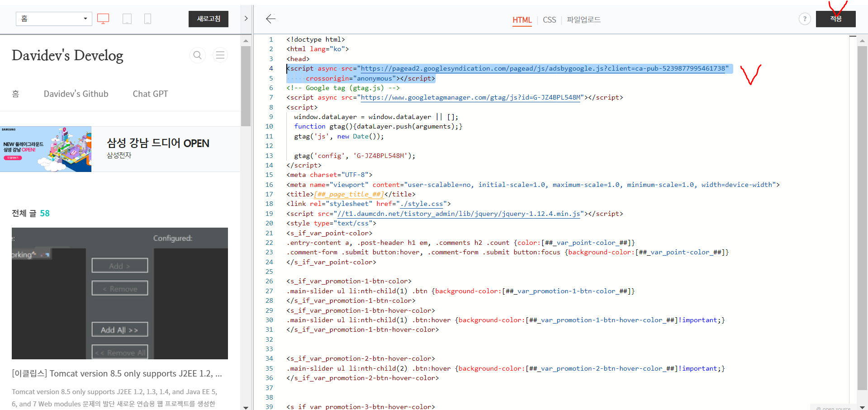Click the meta viewport line 16
Viewport: 868px width, 410px height.
click(533, 185)
